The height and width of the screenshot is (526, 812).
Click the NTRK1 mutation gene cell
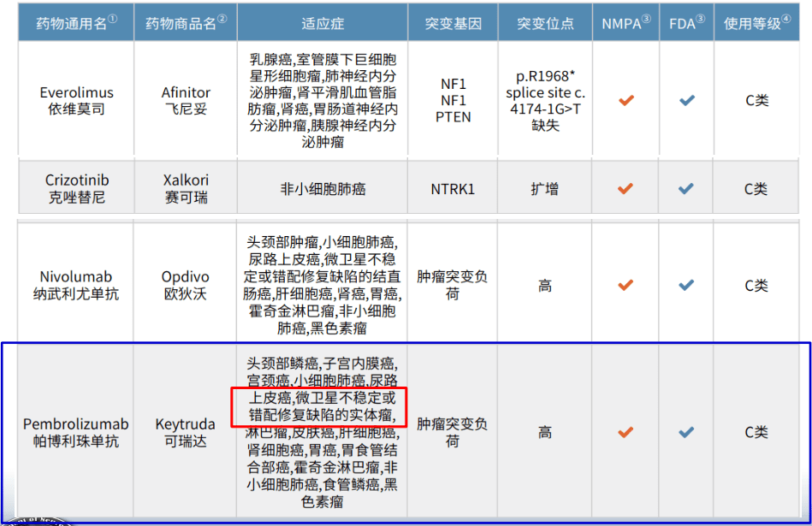coord(452,188)
